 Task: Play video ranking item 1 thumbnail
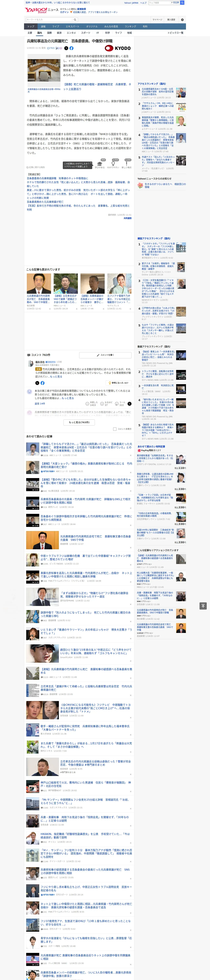181,355
